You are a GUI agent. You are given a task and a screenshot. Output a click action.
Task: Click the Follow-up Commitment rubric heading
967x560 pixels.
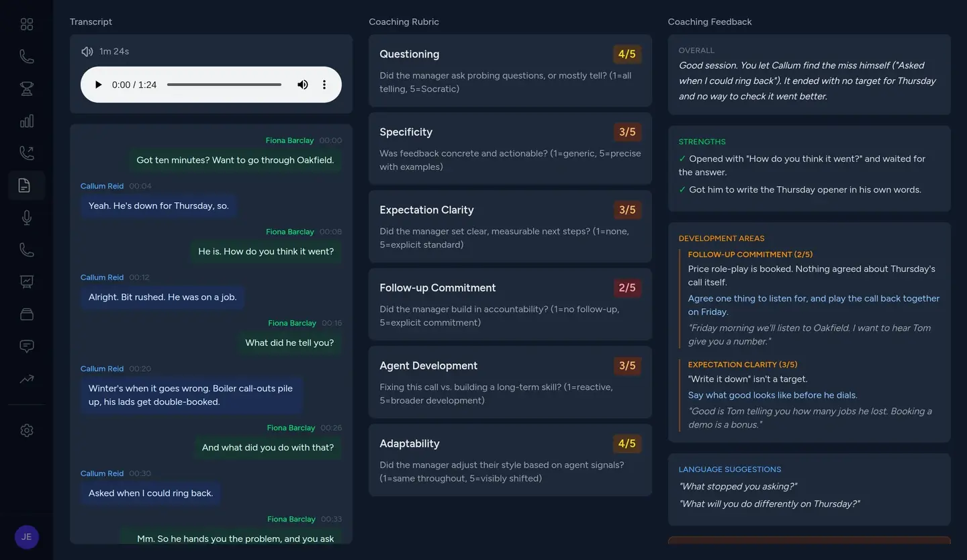pos(437,288)
